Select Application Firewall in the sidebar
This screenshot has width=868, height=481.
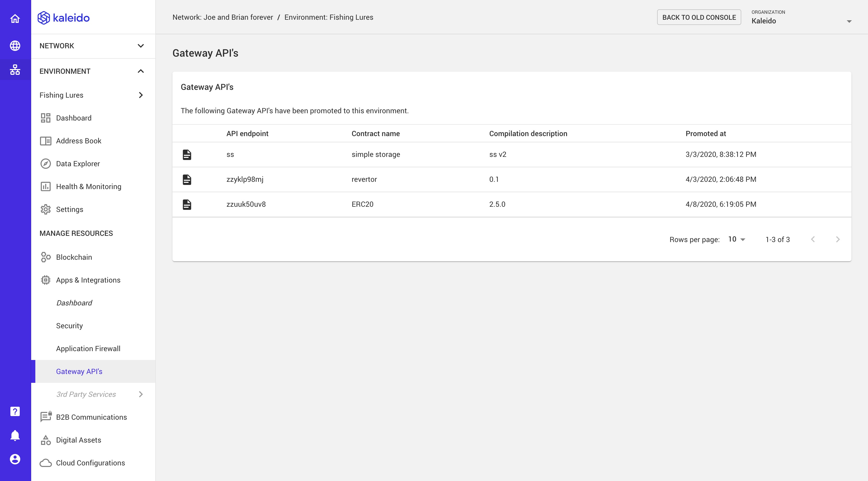click(x=88, y=349)
